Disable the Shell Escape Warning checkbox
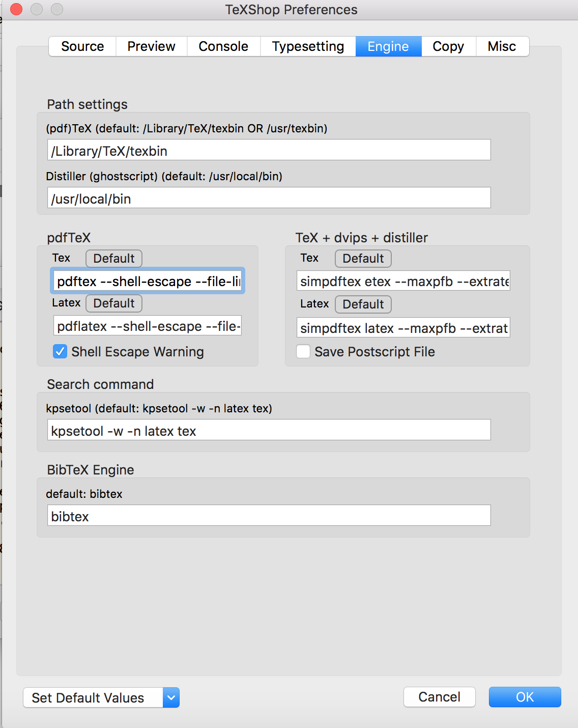The image size is (578, 728). click(60, 351)
